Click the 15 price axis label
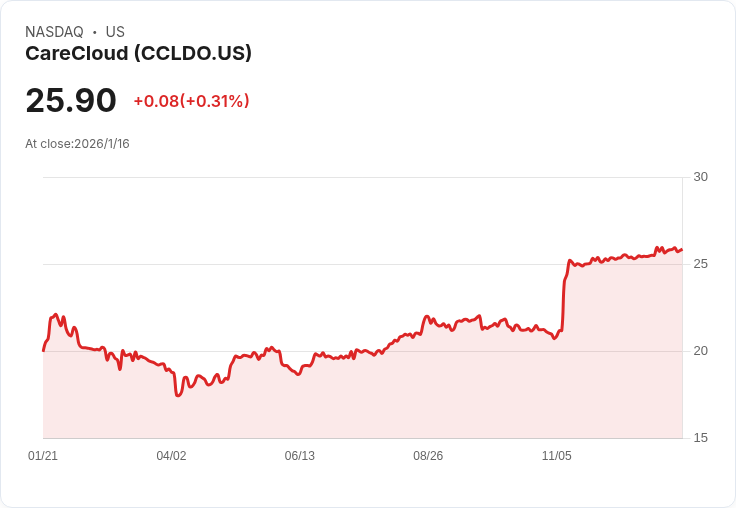Viewport: 736px width, 508px height. pyautogui.click(x=700, y=438)
